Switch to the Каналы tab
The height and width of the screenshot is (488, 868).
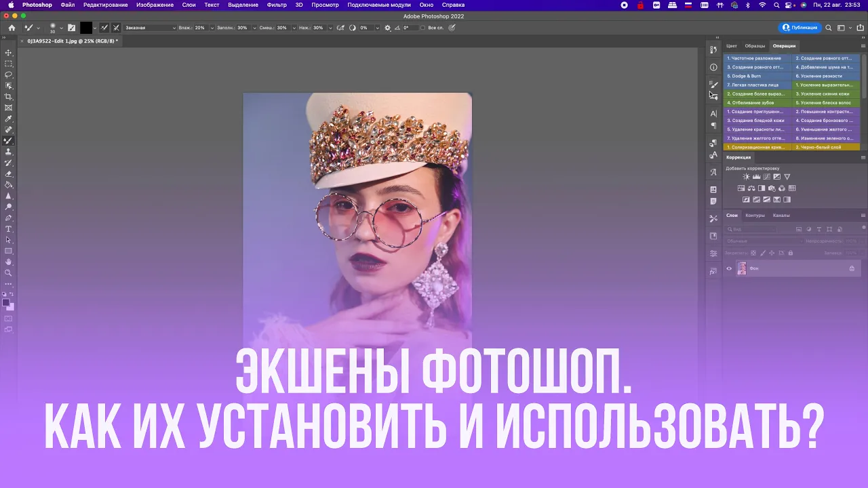[x=781, y=216]
